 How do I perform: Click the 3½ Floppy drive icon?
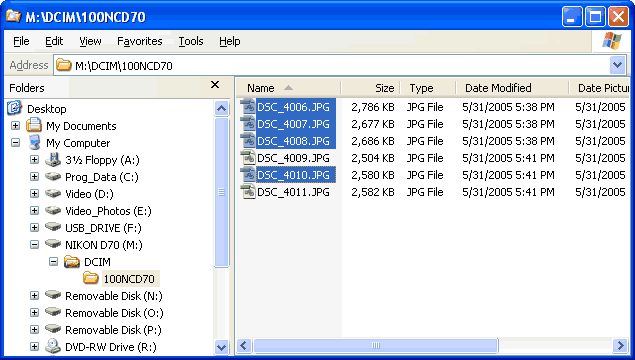[53, 160]
